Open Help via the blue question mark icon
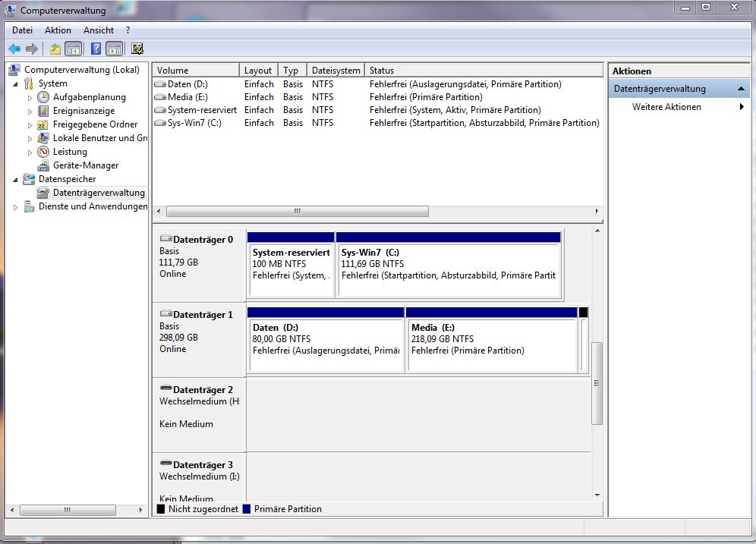 click(95, 49)
